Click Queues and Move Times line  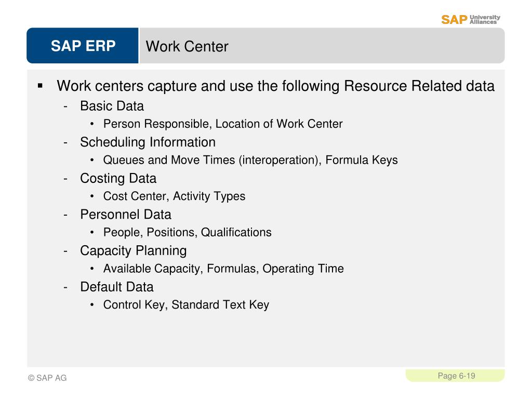[250, 160]
